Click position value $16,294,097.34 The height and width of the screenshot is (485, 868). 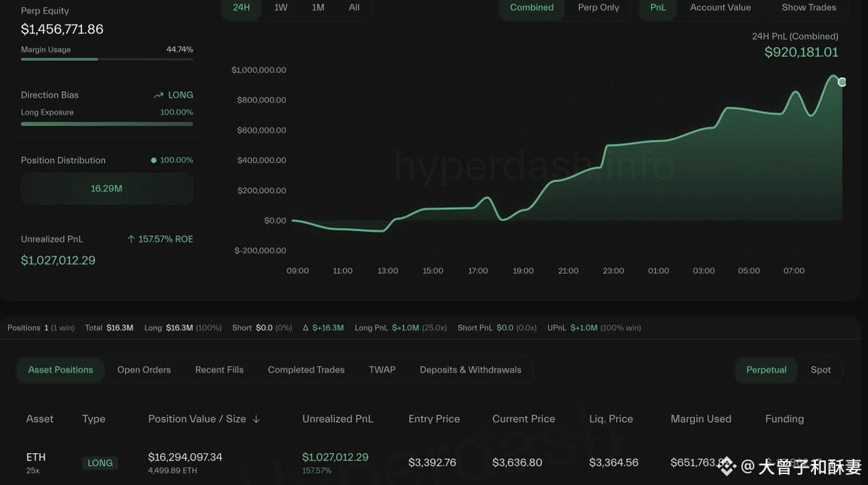point(185,457)
